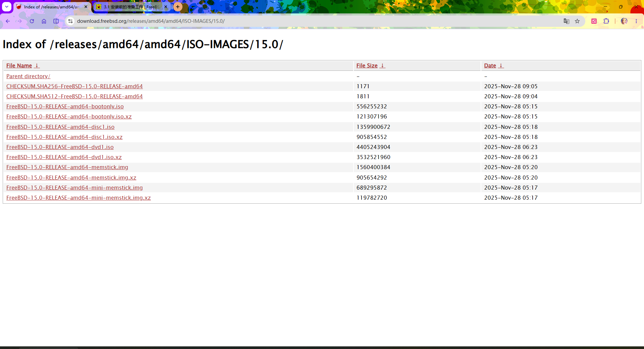Download disc1.iso.xz compressed image
Viewport: 644px width, 349px height.
tap(64, 137)
